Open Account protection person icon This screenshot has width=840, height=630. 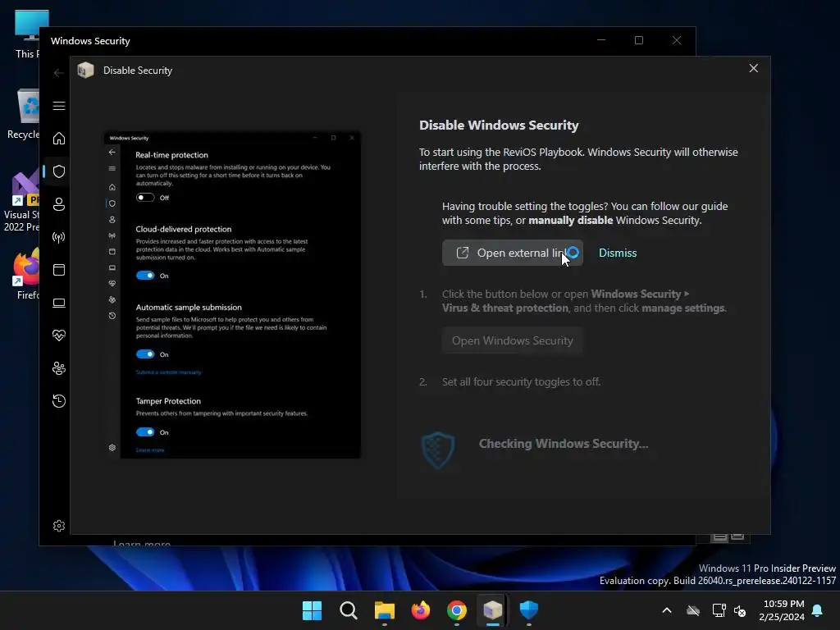[x=59, y=204]
